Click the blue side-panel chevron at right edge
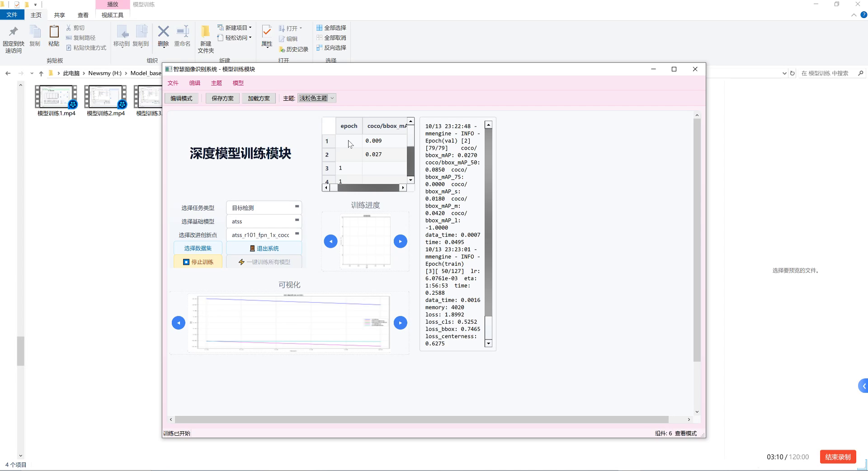Screen dimensions: 868x471 click(863, 386)
